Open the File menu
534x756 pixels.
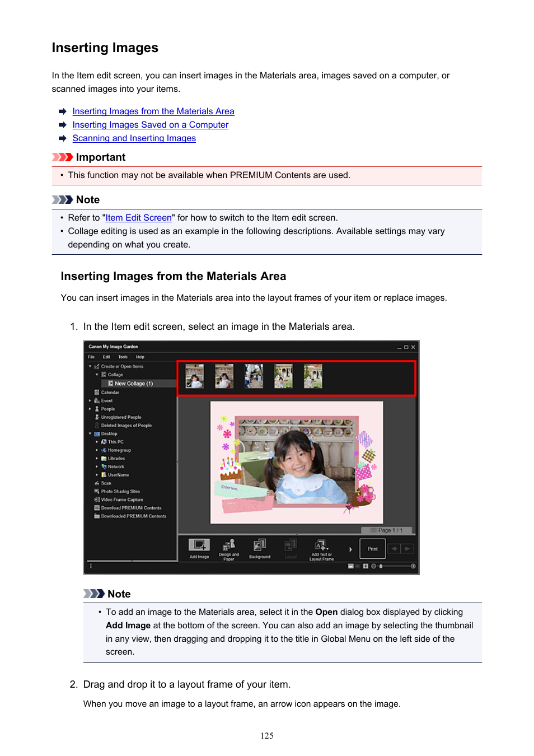[91, 357]
